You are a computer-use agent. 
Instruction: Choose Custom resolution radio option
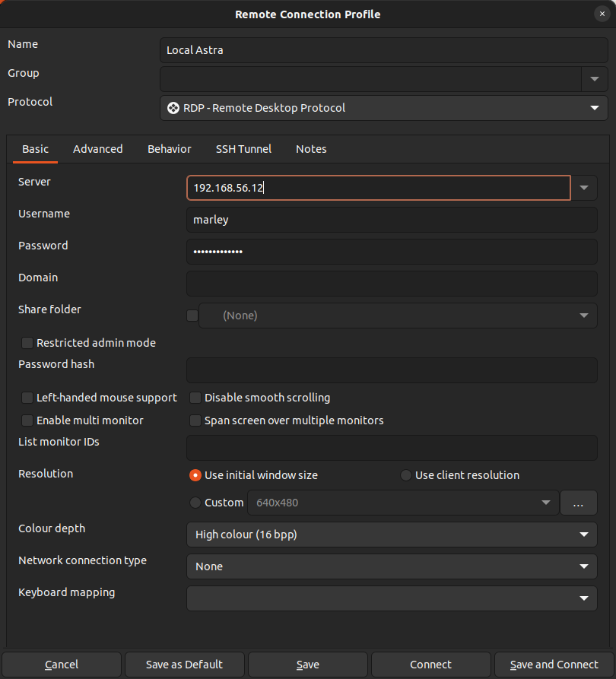[x=195, y=503]
